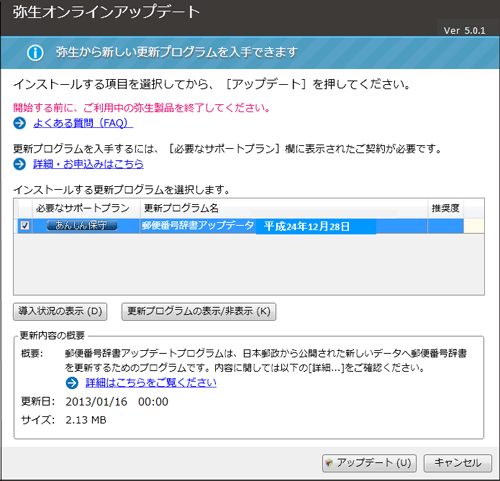
Task: Click the あんしん保守 support plan badge
Action: [82, 226]
